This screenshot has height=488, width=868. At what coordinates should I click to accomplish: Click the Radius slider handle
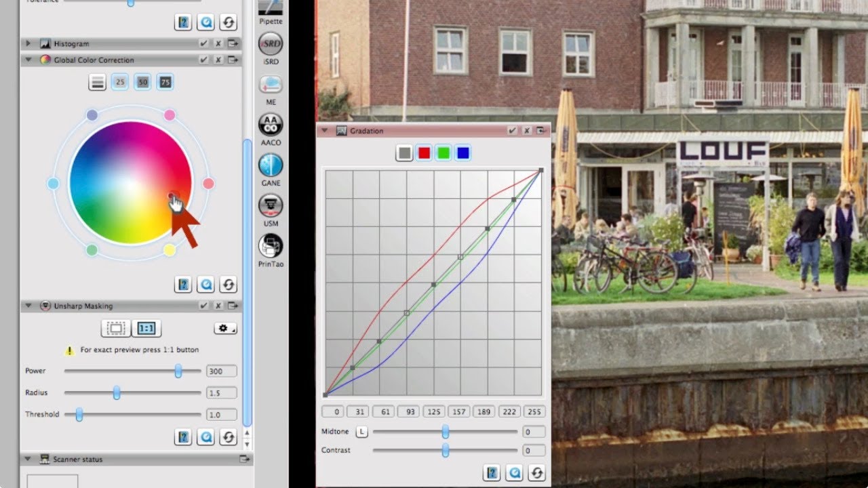click(x=117, y=392)
